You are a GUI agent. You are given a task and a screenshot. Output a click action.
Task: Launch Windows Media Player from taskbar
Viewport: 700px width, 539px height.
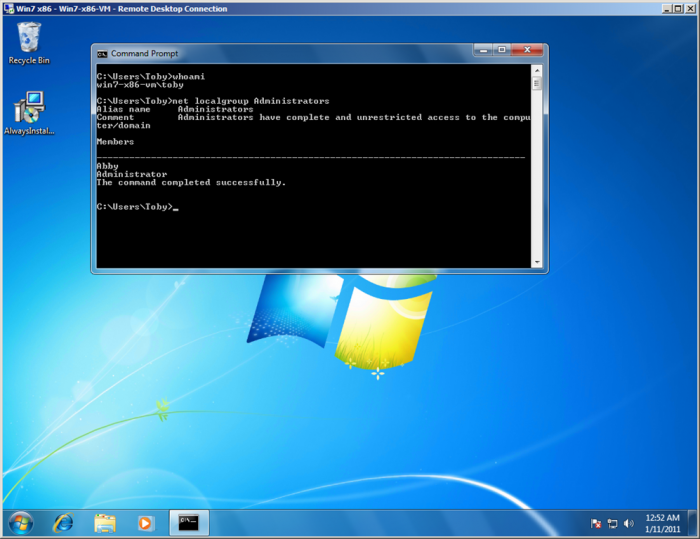point(145,523)
